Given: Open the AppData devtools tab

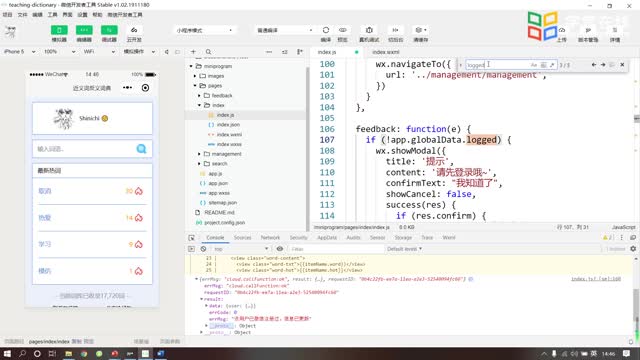Looking at the screenshot, I should tap(327, 238).
